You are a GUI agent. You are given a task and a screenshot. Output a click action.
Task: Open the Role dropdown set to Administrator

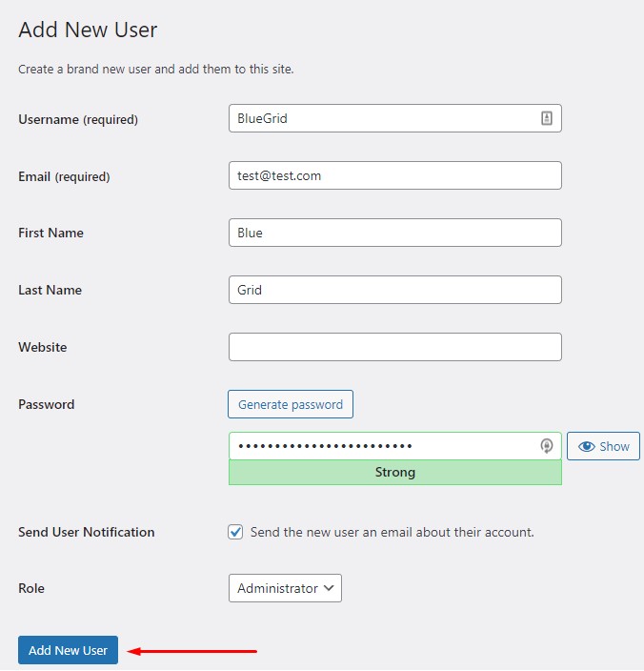(285, 588)
